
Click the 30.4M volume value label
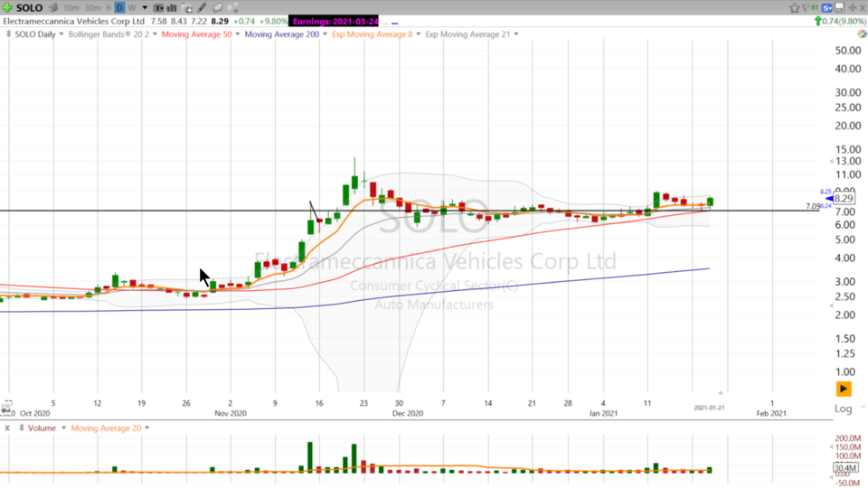coord(844,468)
